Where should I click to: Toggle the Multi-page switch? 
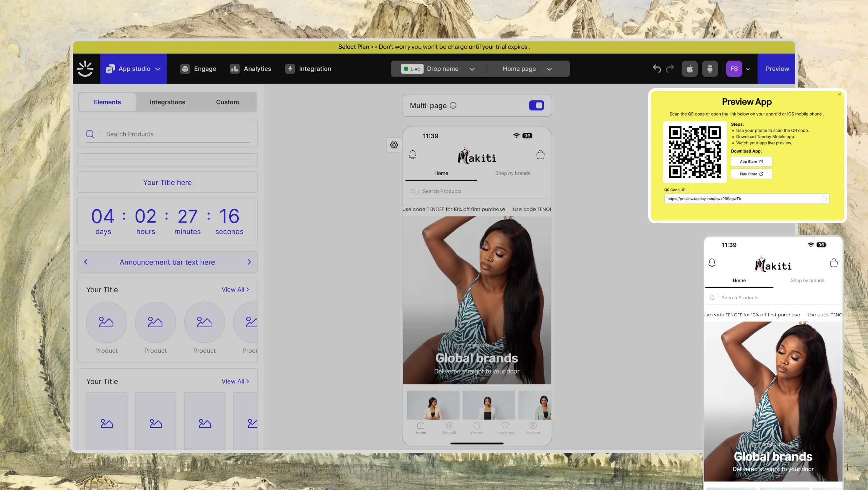point(536,105)
